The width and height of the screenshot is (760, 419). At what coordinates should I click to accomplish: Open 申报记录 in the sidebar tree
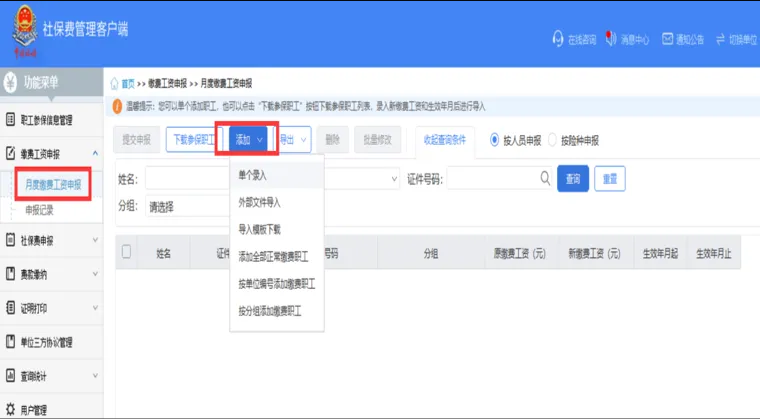point(41,210)
